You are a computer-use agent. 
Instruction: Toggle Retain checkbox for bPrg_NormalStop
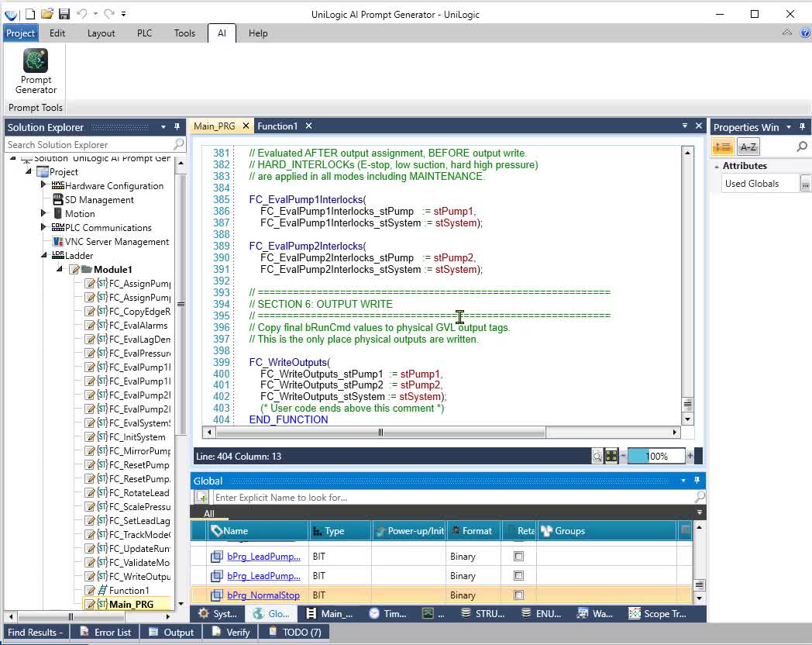[x=518, y=595]
